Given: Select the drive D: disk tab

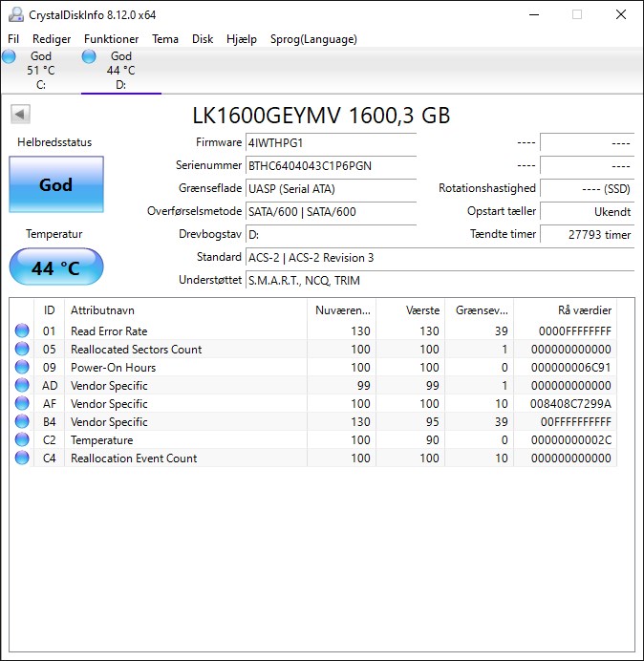Looking at the screenshot, I should 121,71.
